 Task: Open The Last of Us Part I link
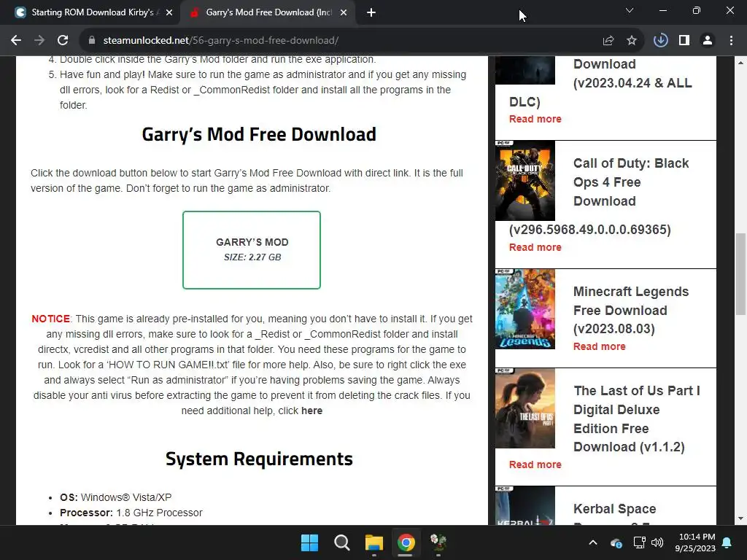(x=636, y=419)
